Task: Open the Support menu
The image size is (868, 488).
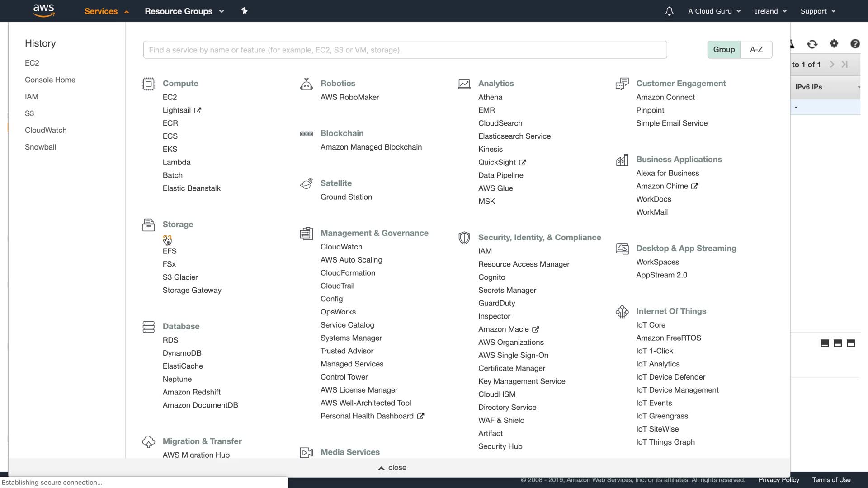Action: [817, 11]
